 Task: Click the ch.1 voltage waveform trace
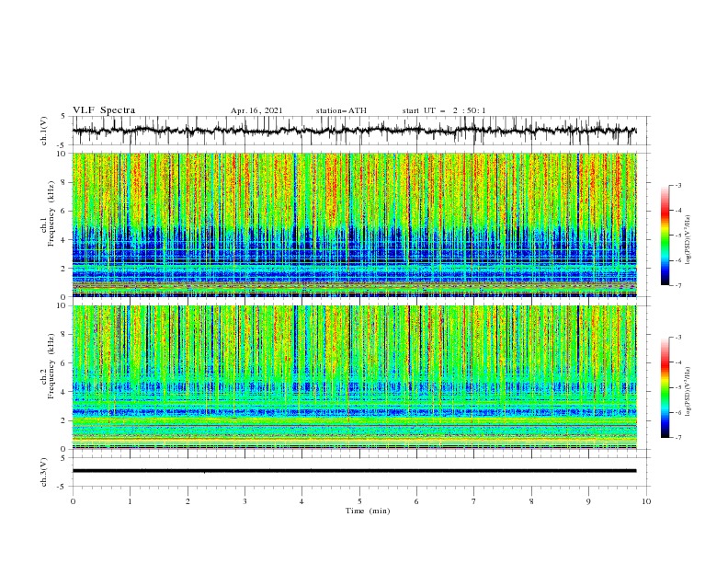(354, 130)
